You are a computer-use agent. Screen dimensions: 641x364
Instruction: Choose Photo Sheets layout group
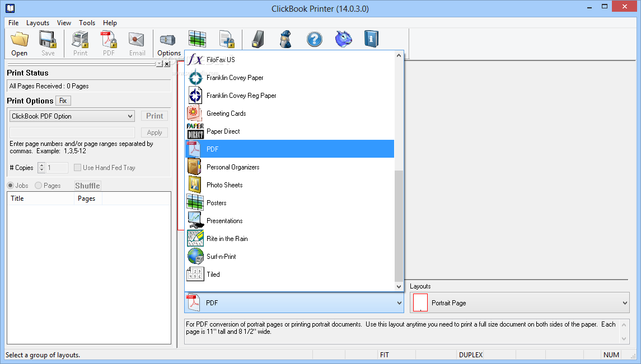(x=289, y=185)
